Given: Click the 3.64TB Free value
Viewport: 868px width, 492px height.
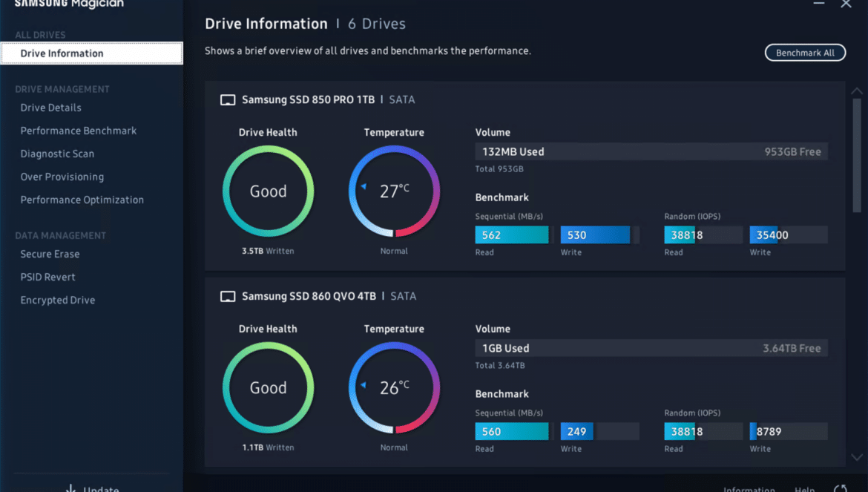Looking at the screenshot, I should tap(792, 348).
